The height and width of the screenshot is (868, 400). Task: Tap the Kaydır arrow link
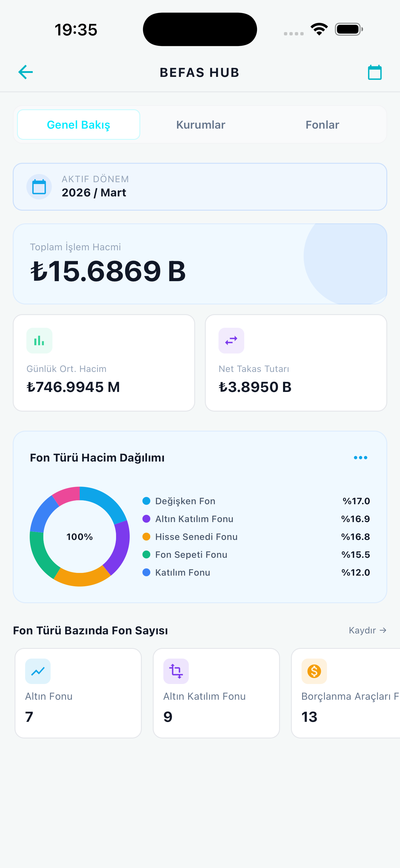368,630
